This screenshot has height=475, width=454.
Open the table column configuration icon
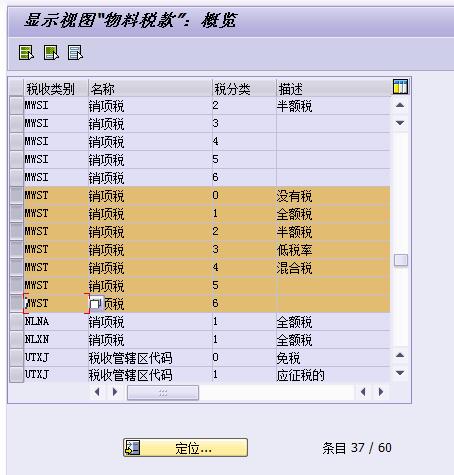[400, 87]
